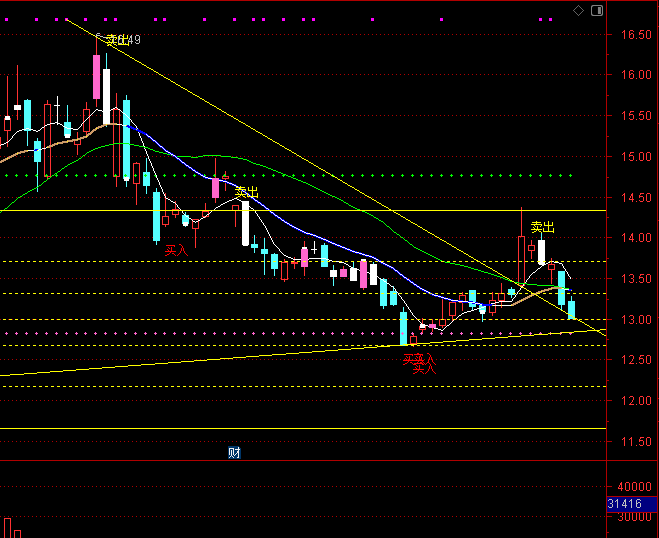Screen dimensions: 659x538
Task: Click the 40000 volume axis label
Action: click(634, 487)
